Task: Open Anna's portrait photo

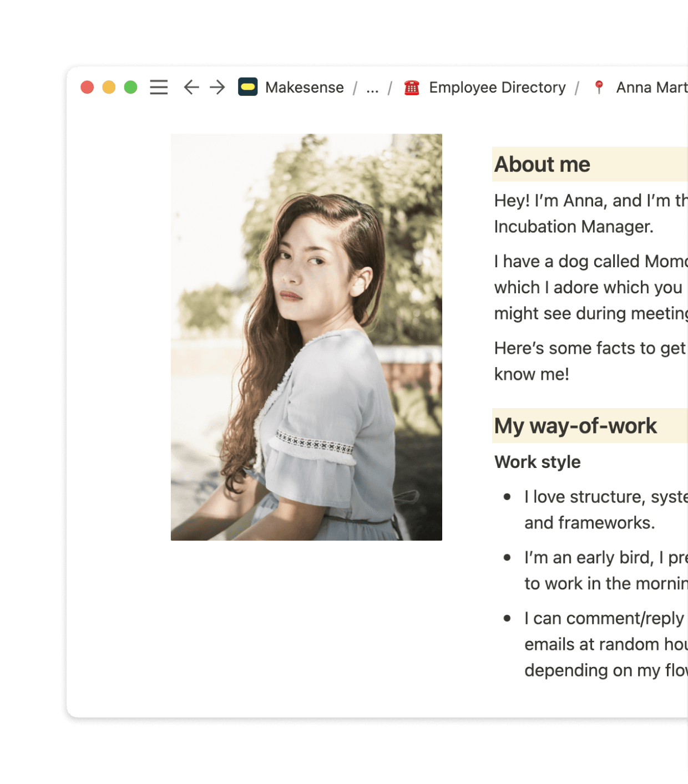Action: pyautogui.click(x=306, y=337)
